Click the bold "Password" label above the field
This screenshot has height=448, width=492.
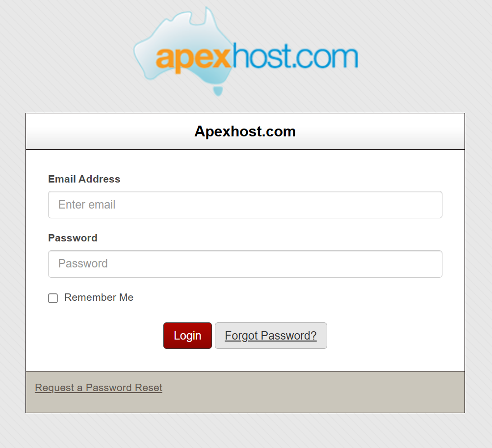coord(73,238)
